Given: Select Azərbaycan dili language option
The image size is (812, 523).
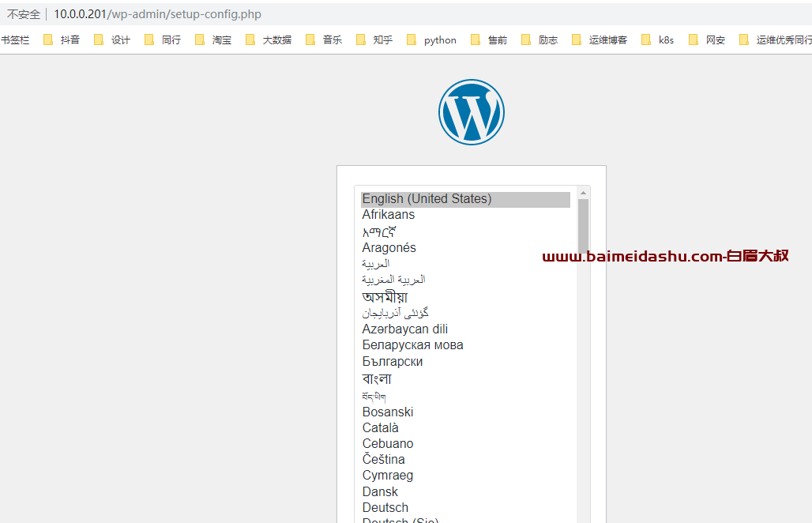Looking at the screenshot, I should (465, 329).
